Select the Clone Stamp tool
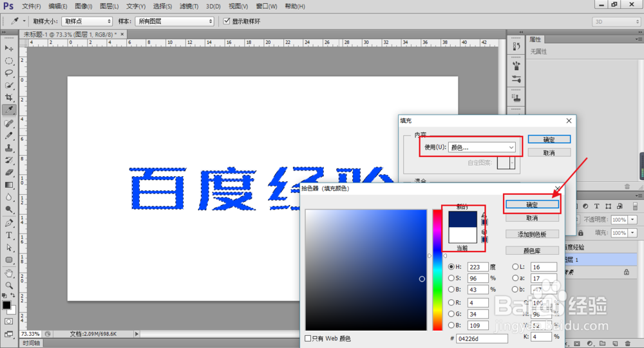The width and height of the screenshot is (644, 348). tap(8, 148)
